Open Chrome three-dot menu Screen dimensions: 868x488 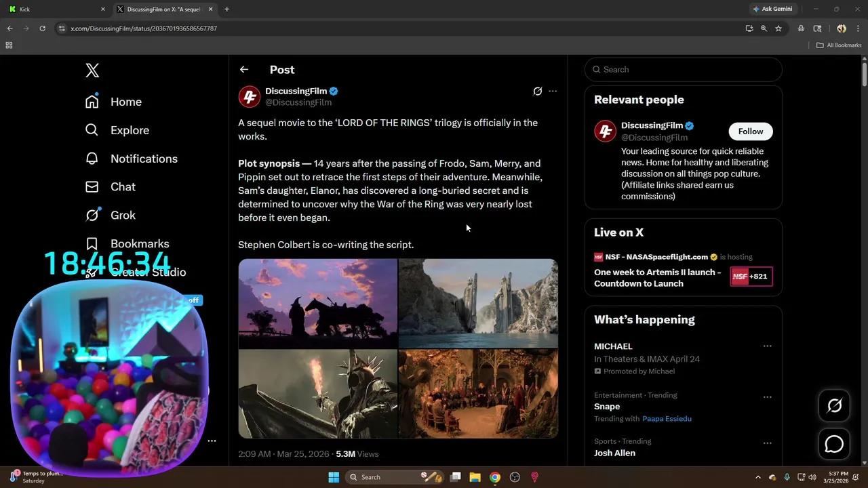pyautogui.click(x=858, y=28)
